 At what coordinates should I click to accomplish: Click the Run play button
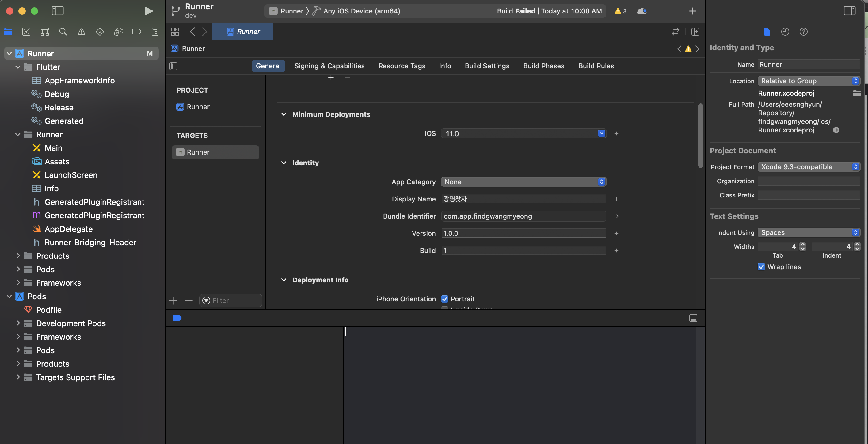[x=148, y=11]
